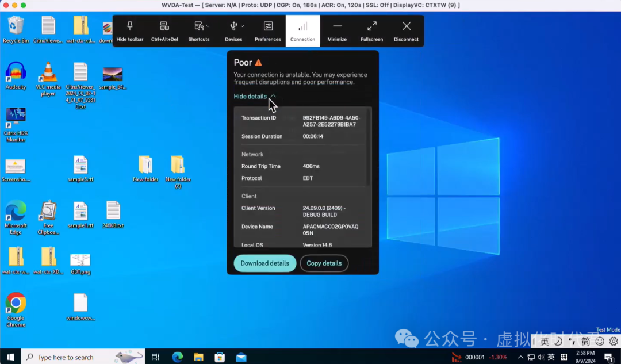Screen dimensions: 621x364
Task: Select the Free Clipboard shortcut icon
Action: [48, 218]
